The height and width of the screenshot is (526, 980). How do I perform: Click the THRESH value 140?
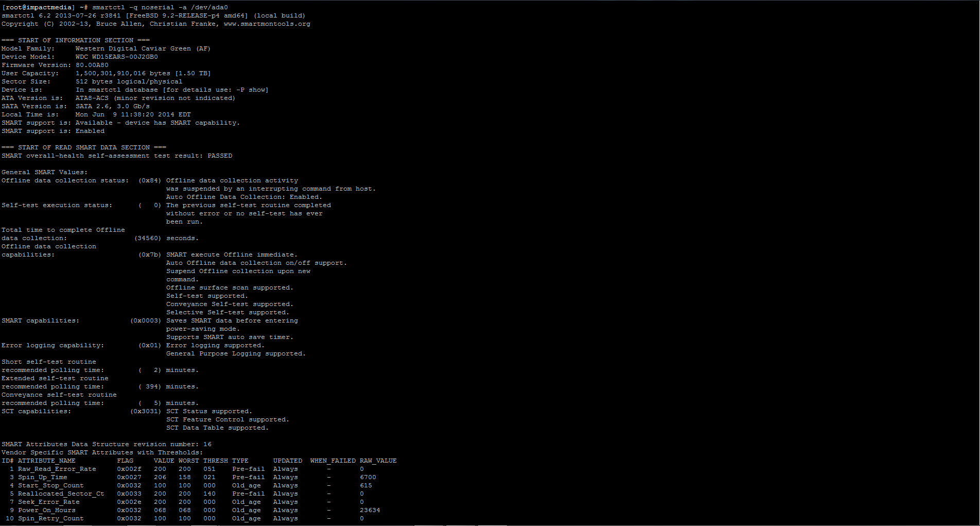[x=209, y=494]
